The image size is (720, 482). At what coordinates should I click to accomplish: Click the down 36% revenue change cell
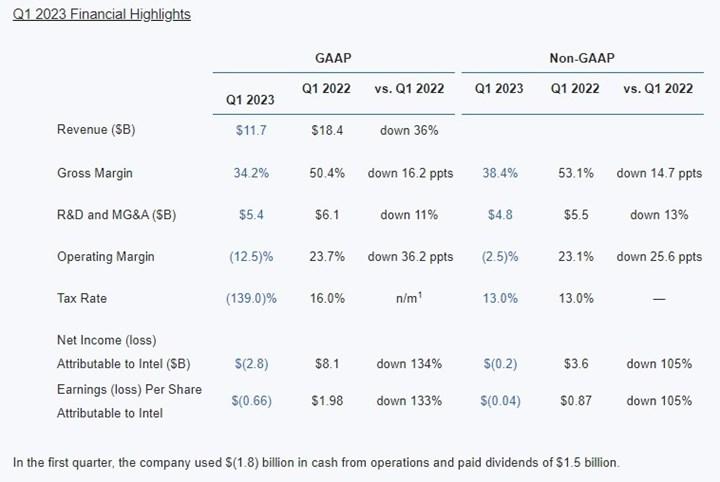click(x=409, y=130)
